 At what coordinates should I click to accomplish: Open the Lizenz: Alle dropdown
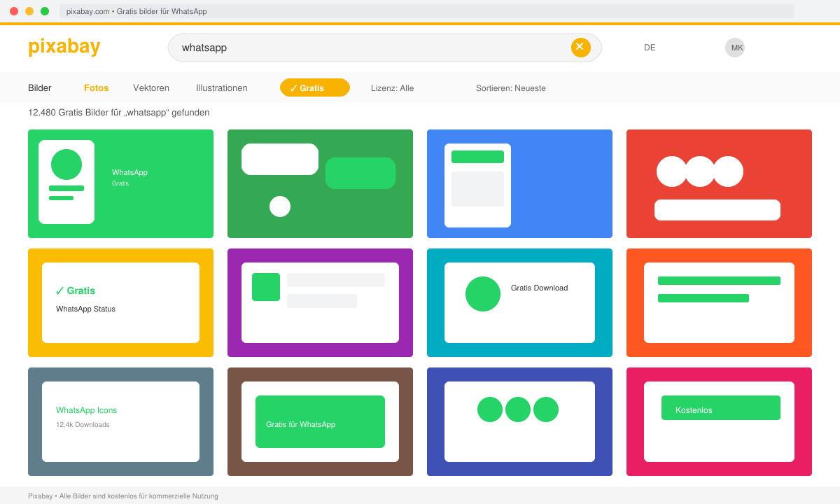393,88
